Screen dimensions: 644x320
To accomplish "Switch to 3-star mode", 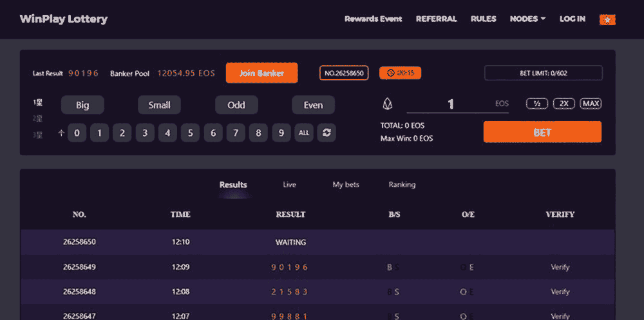I will coord(38,135).
